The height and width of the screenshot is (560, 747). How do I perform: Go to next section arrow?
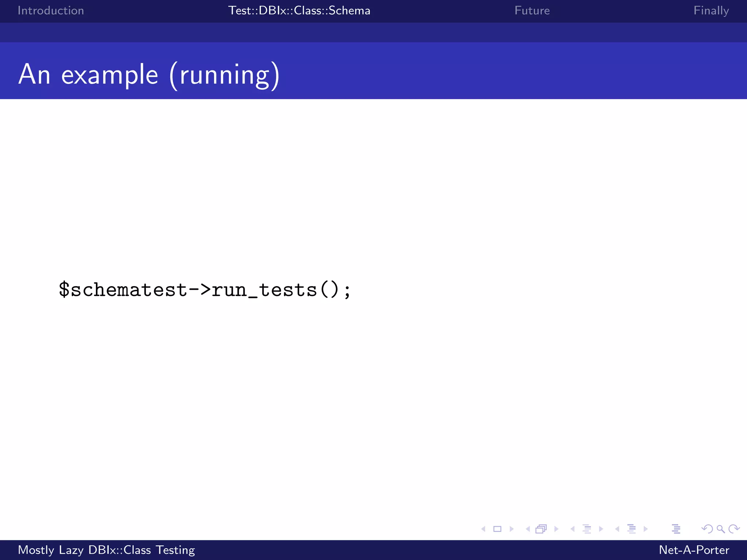click(x=646, y=529)
